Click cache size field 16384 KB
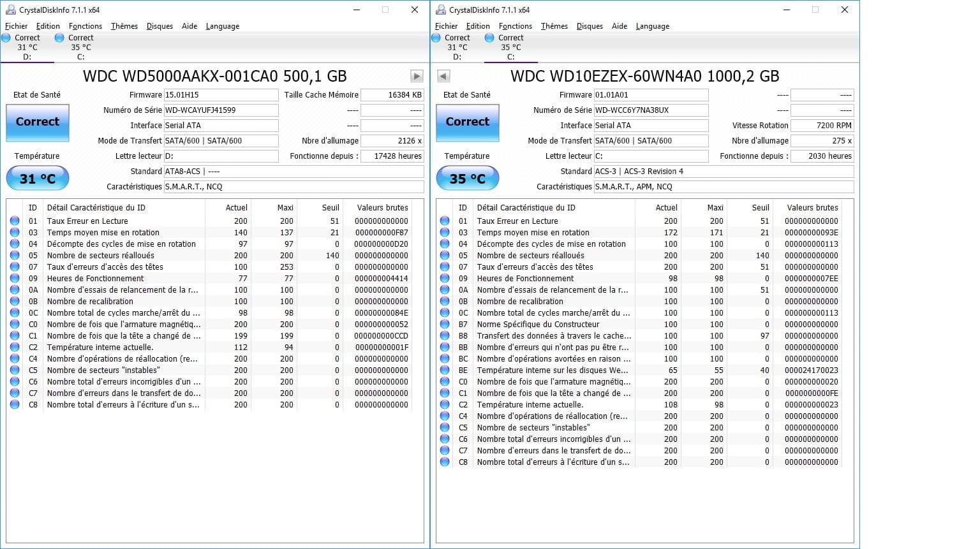Viewport: 980px width, 549px height. click(392, 95)
